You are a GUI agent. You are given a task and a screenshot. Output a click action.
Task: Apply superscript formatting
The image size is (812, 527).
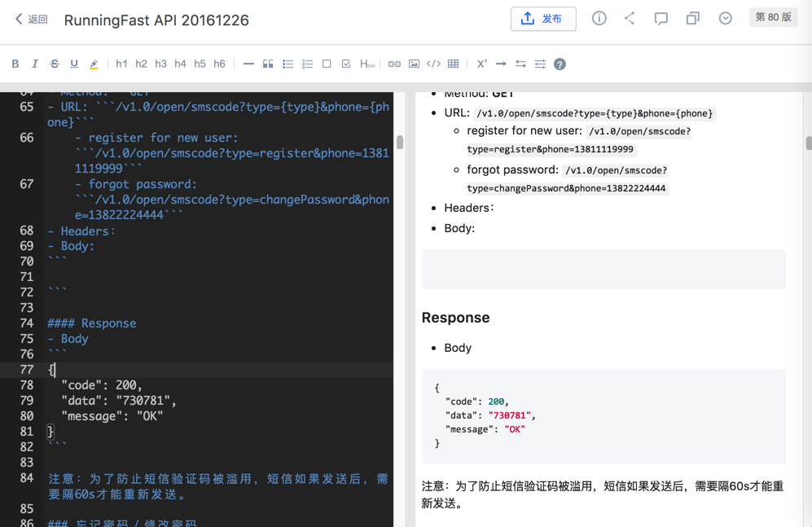481,64
